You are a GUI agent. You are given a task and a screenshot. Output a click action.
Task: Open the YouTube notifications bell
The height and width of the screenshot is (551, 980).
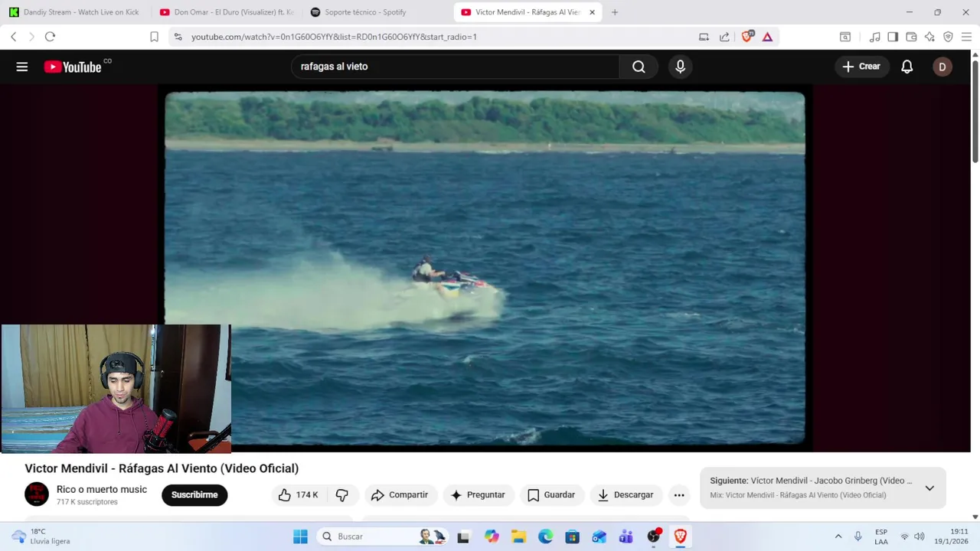(906, 67)
